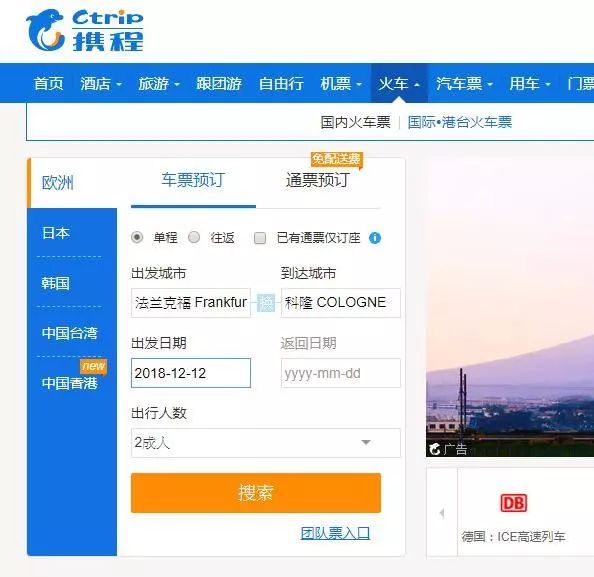Image resolution: width=594 pixels, height=577 pixels.
Task: Click the Ctrip dolphin logo
Action: pyautogui.click(x=84, y=30)
